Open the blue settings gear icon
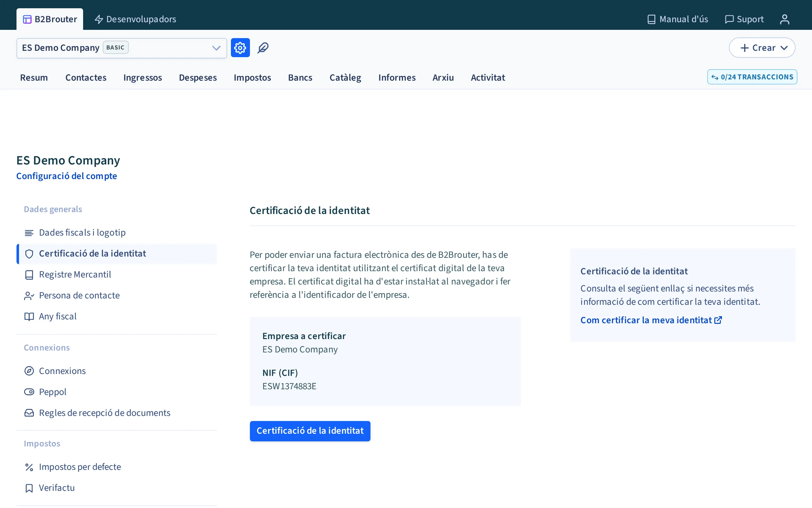The height and width of the screenshot is (508, 812). (240, 48)
